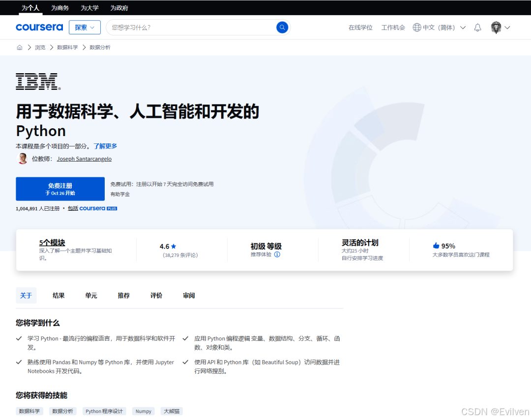This screenshot has height=420, width=531.
Task: Click the thumbs-up 95% icon
Action: pos(436,246)
